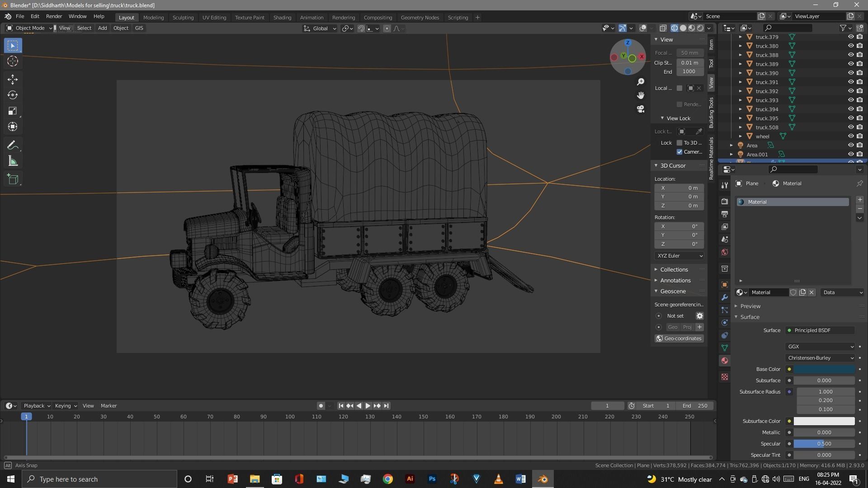The height and width of the screenshot is (488, 868).
Task: Open the Render properties tab icon
Action: coord(725,202)
